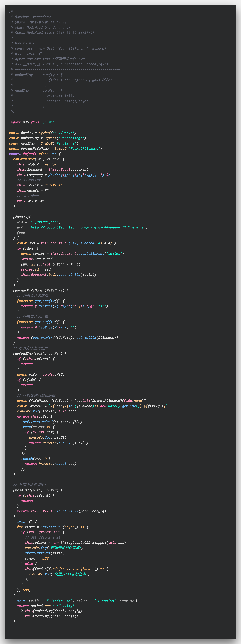Click the @Author Varandrew comment line
Viewport: 241px width, 644px height.
click(x=33, y=17)
